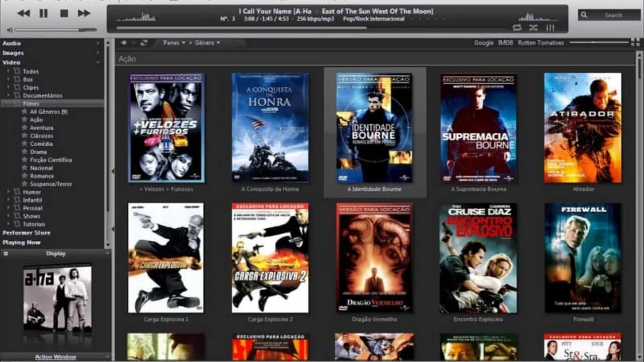This screenshot has width=644, height=362.
Task: Select Suspense/Terror genre
Action: [x=51, y=184]
